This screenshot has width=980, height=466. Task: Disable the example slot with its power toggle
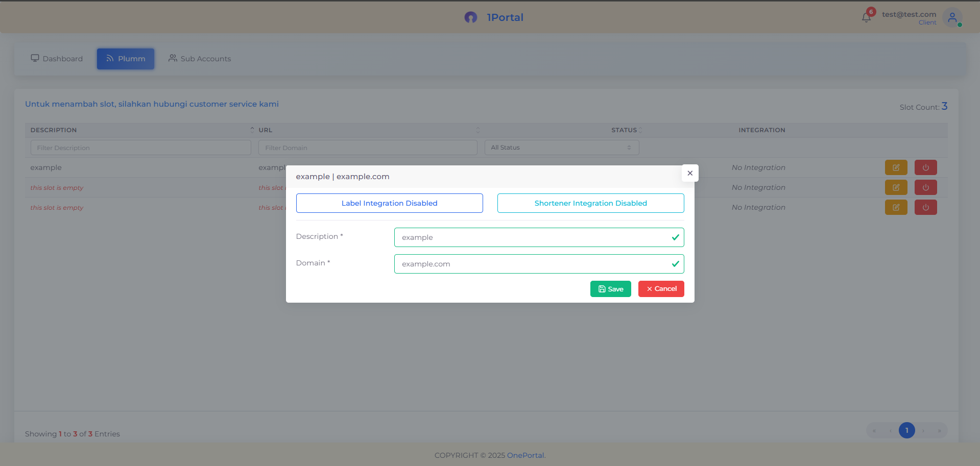pyautogui.click(x=925, y=167)
